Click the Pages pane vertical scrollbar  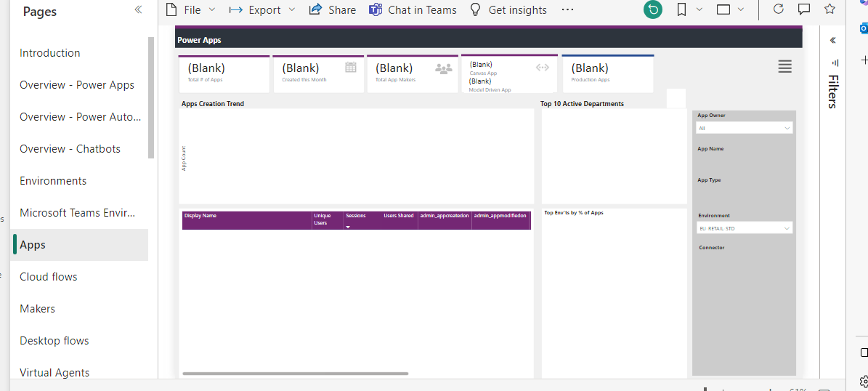point(151,97)
